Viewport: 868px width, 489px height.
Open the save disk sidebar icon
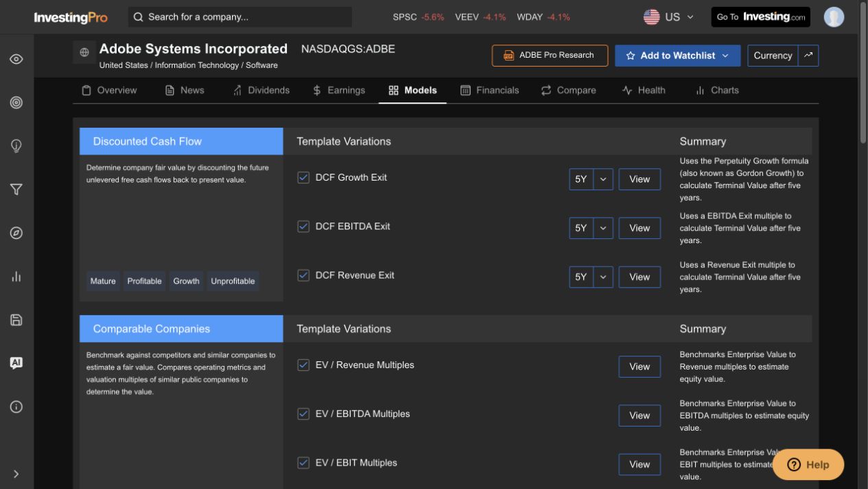[16, 319]
